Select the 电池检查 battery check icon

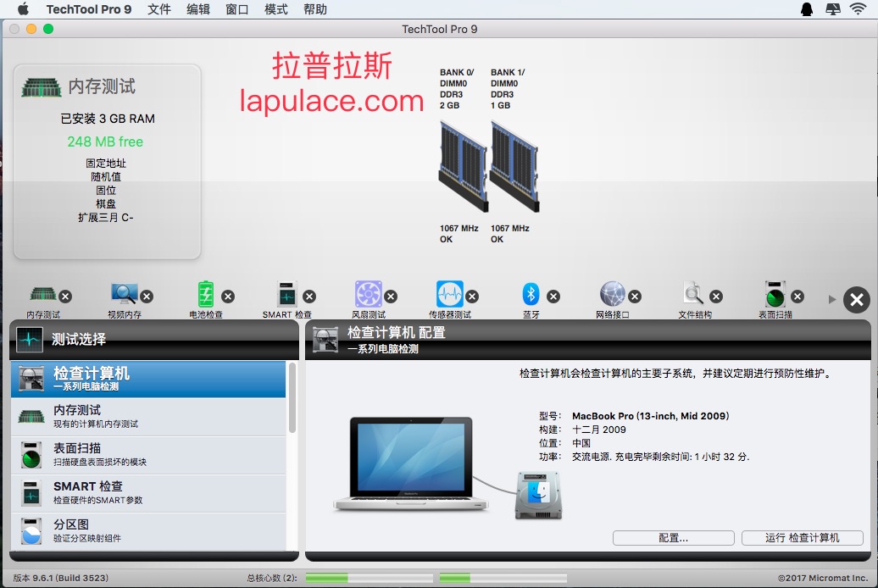205,294
